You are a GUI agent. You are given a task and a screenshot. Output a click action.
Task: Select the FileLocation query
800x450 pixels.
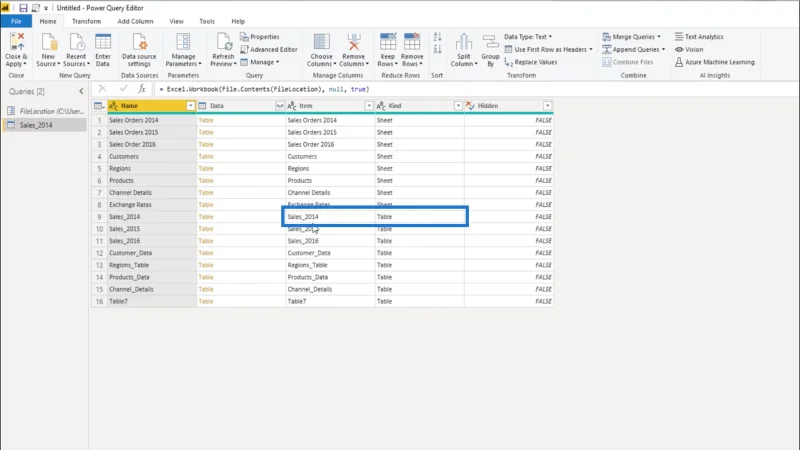(x=45, y=111)
